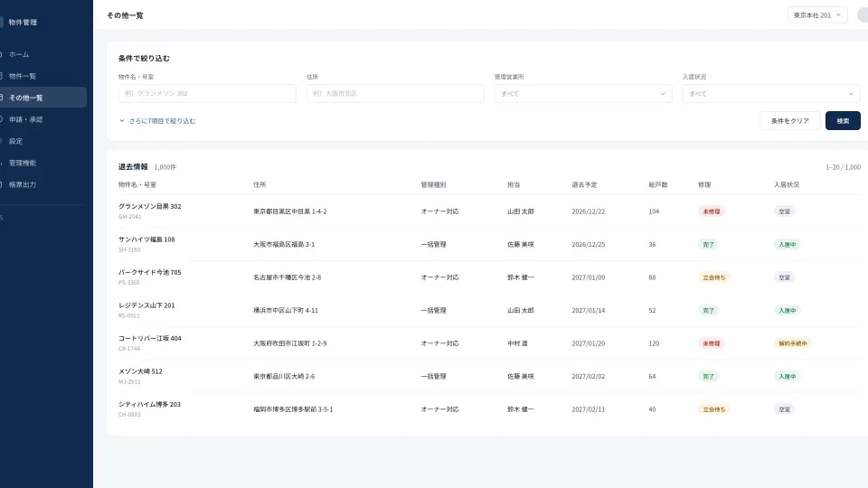868x488 pixels.
Task: Click the 退去予定 column header
Action: [x=584, y=184]
